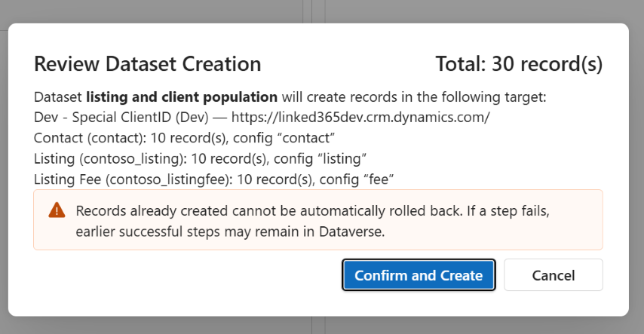Click the rollback warning message first line
This screenshot has height=334, width=644.
pyautogui.click(x=312, y=211)
